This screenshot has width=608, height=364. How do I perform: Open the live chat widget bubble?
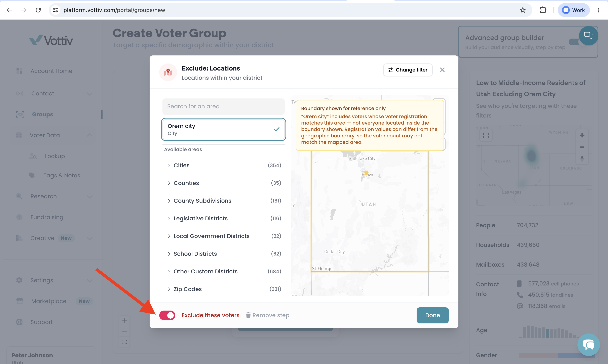(x=589, y=345)
